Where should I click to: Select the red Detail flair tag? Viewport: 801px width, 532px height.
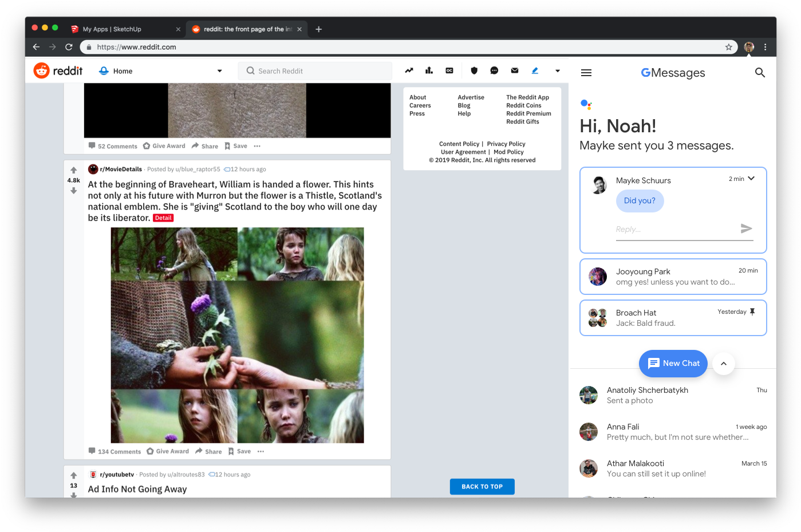[163, 218]
